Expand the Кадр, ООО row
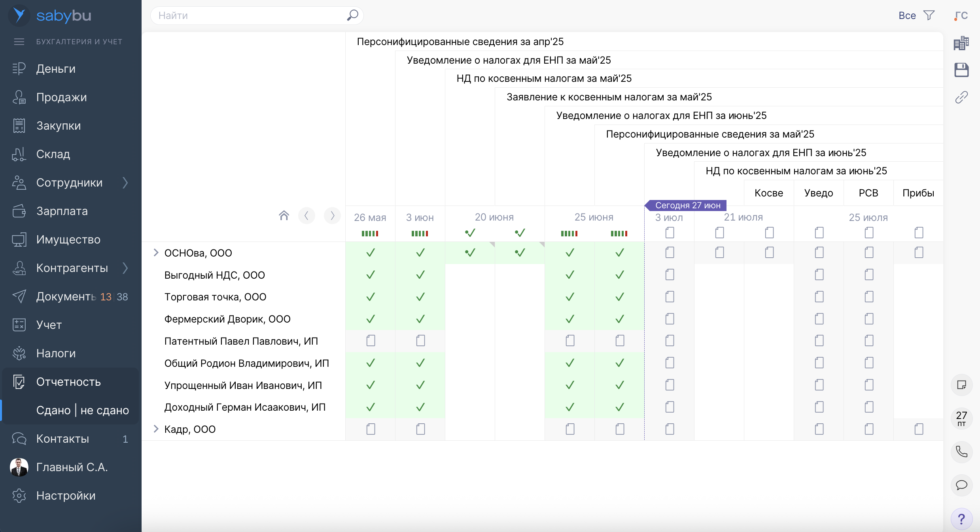 (156, 429)
